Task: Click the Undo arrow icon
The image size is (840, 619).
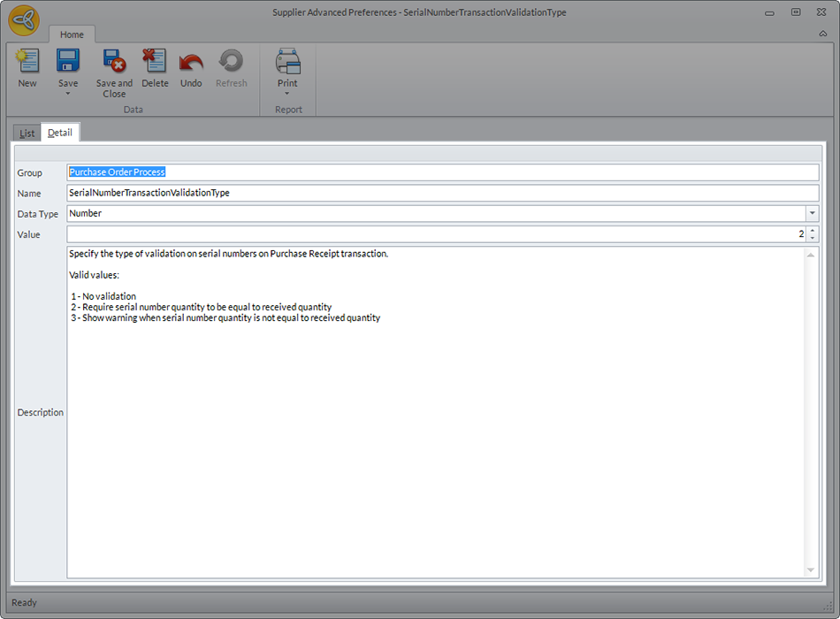Action: click(x=191, y=62)
